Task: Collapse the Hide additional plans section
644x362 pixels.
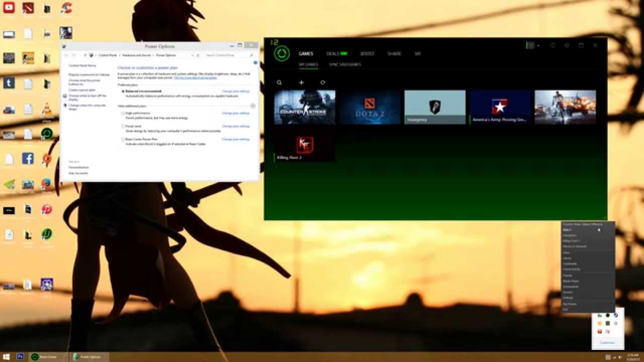Action: click(253, 106)
